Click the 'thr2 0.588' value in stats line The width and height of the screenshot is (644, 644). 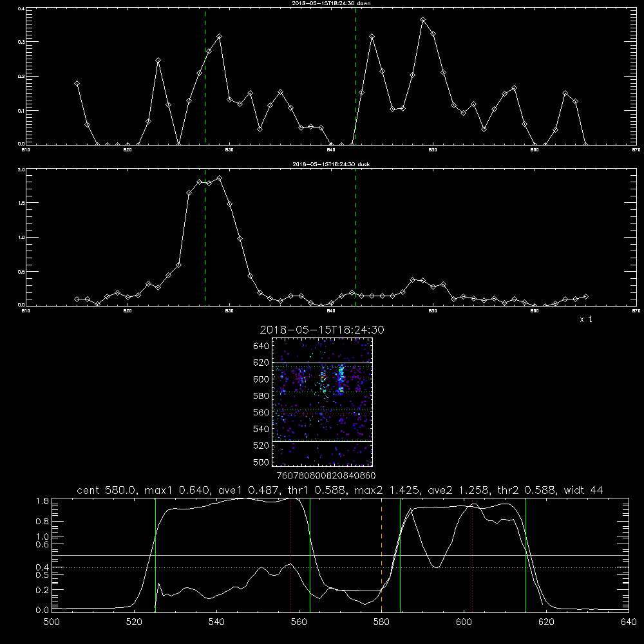click(527, 490)
